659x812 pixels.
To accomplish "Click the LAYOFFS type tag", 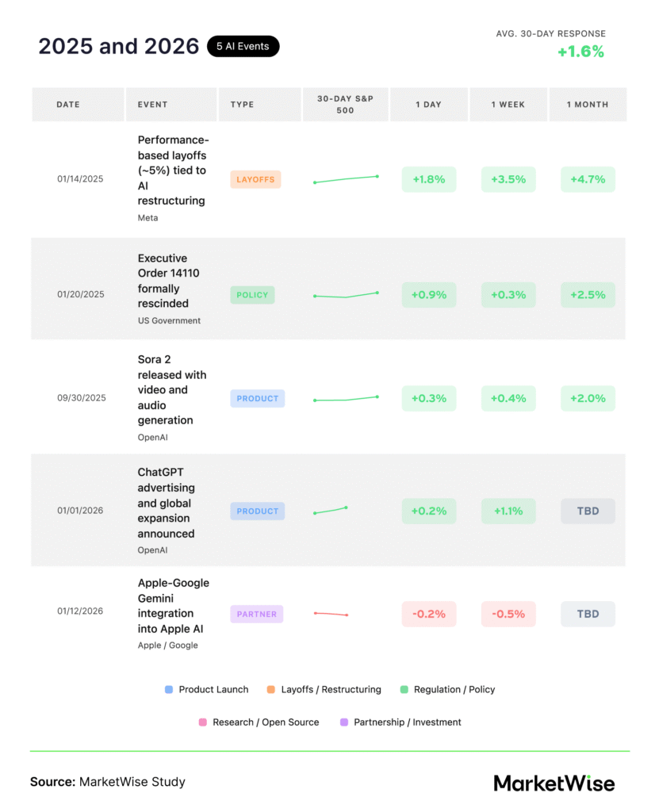I will [255, 180].
